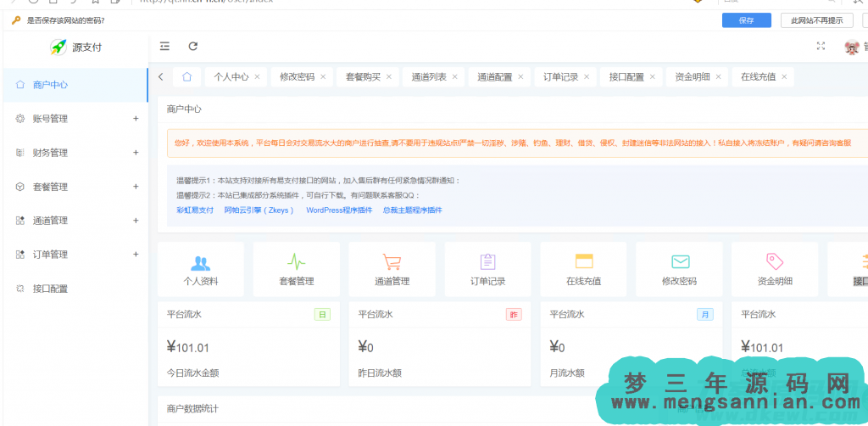Close the 资金明细 tab

pos(719,77)
